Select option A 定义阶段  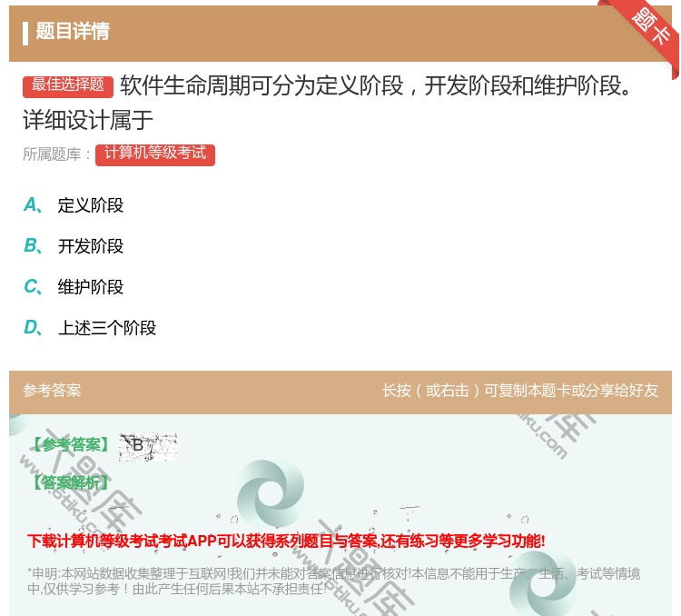[x=74, y=205]
